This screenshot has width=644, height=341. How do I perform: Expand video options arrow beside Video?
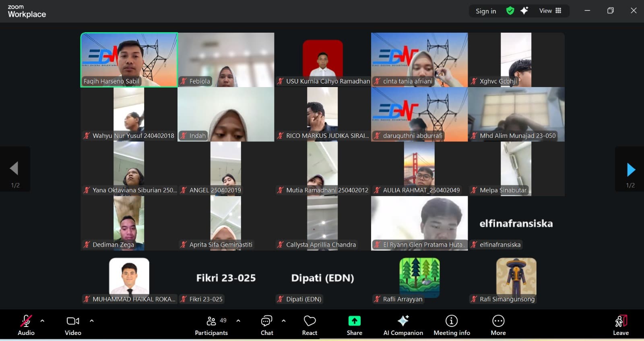[92, 321]
